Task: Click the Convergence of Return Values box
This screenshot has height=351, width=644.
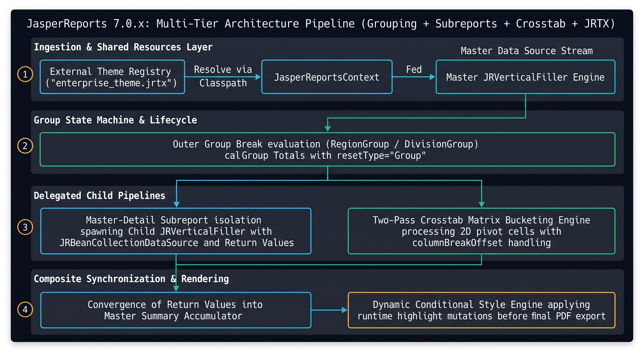Action: [176, 310]
